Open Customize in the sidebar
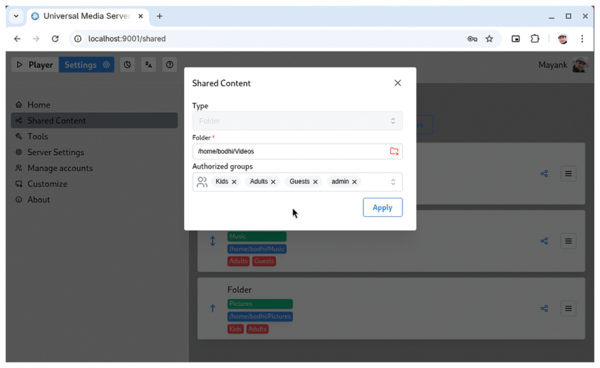Viewport: 600px width, 368px height. pos(95,184)
